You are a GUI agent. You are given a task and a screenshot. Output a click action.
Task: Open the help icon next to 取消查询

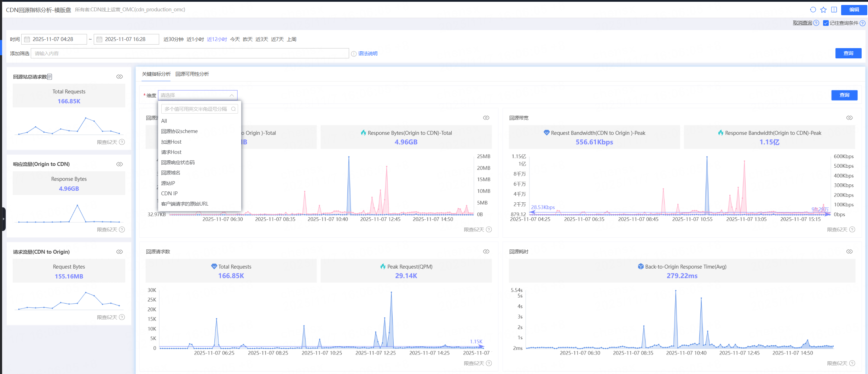817,23
